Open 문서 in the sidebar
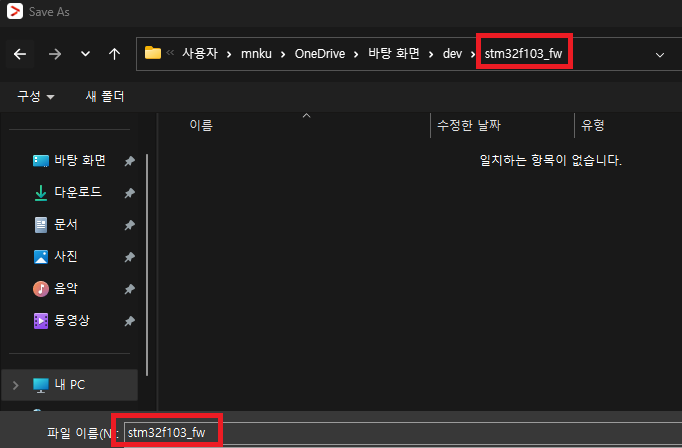The width and height of the screenshot is (682, 448). pyautogui.click(x=66, y=224)
